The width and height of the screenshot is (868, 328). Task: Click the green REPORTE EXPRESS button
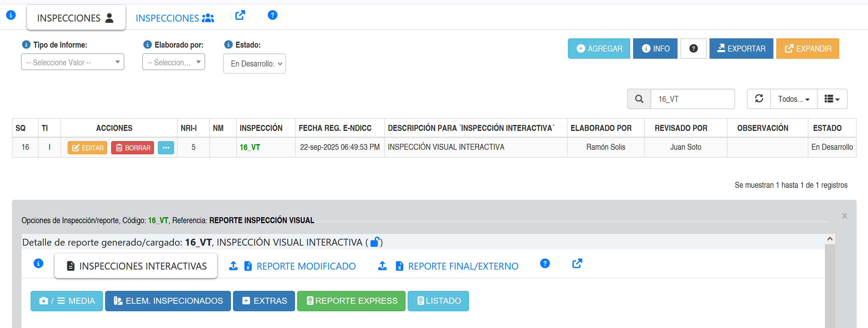[x=351, y=301]
